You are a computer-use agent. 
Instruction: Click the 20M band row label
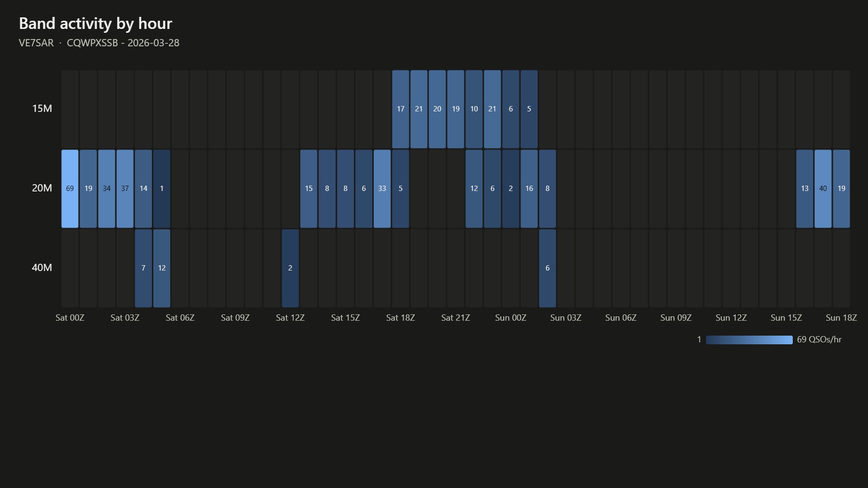(x=42, y=188)
